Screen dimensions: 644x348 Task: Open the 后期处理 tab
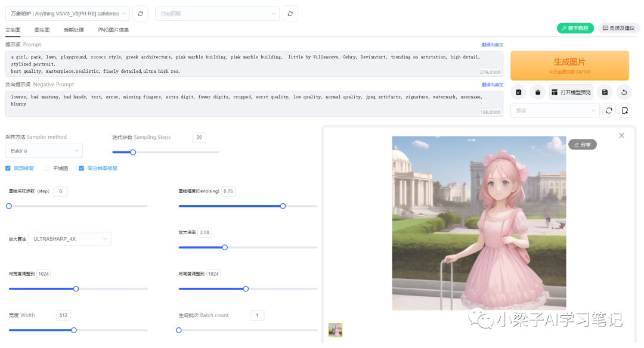click(x=73, y=30)
